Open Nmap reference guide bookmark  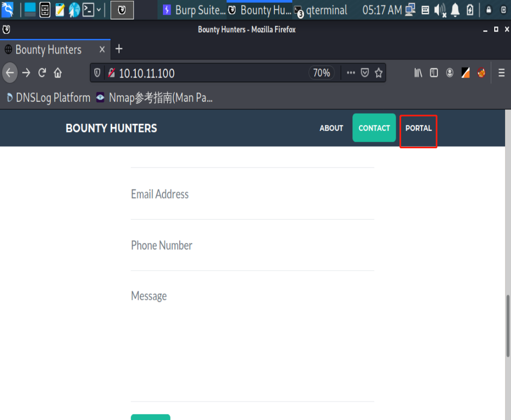click(x=154, y=97)
